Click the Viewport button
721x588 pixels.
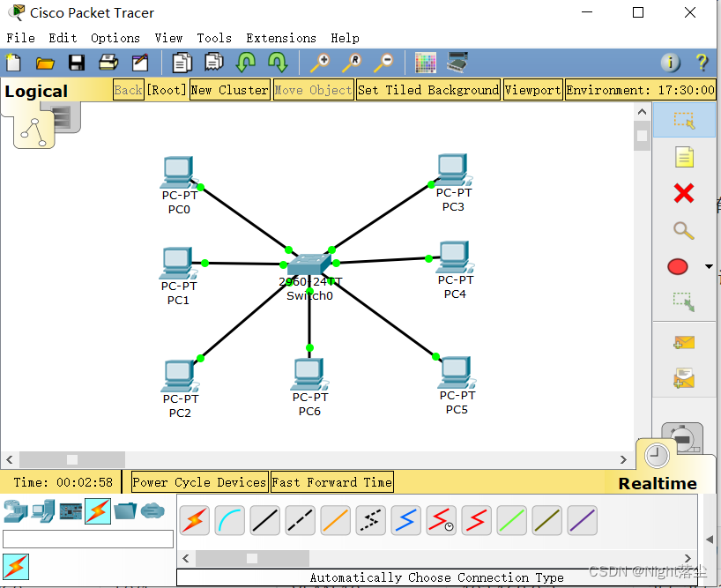(x=533, y=90)
